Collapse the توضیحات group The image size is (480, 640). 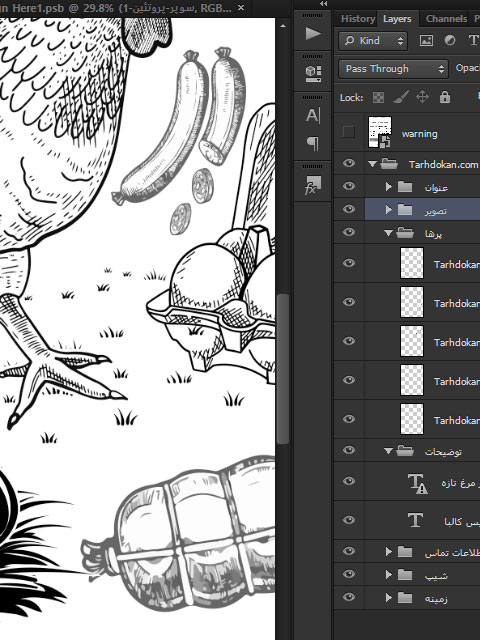click(388, 451)
